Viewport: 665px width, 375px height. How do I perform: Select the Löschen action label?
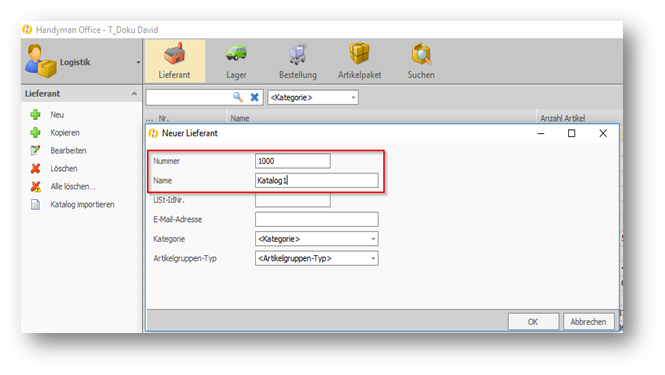tap(64, 168)
